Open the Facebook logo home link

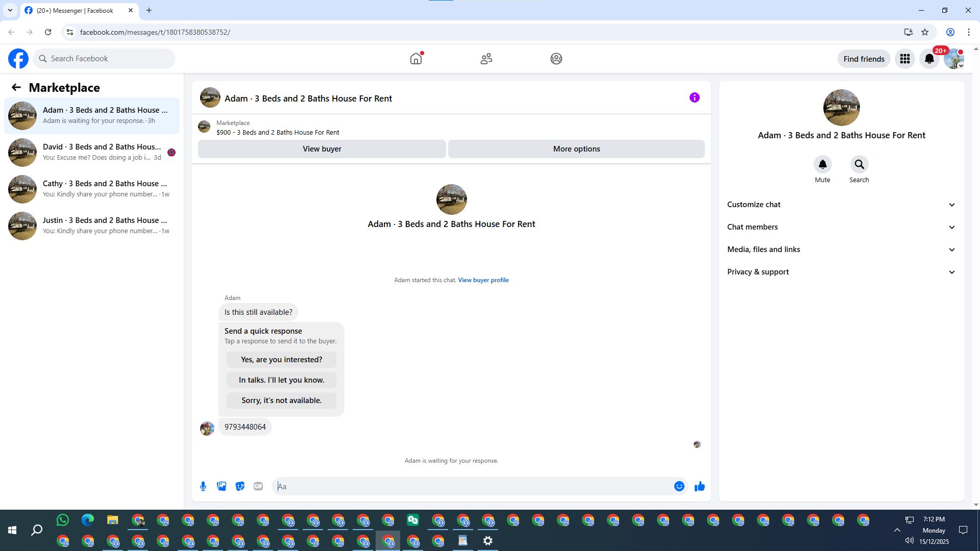click(18, 59)
